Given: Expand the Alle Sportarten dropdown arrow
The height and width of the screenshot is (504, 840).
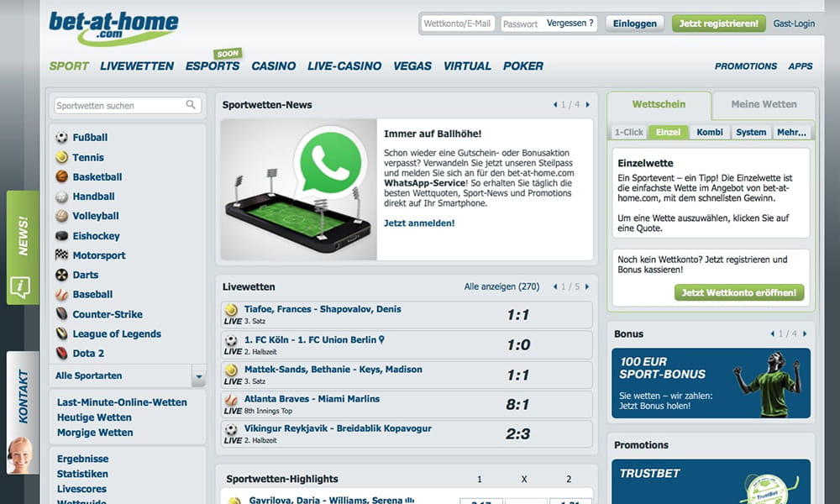Looking at the screenshot, I should tap(199, 376).
